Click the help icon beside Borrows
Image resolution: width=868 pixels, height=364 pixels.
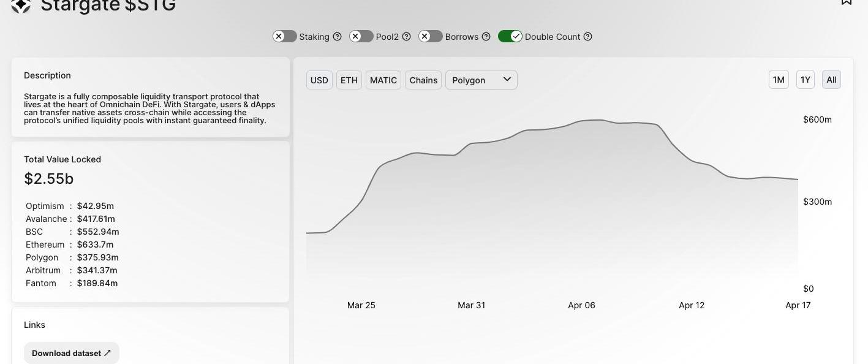point(486,37)
